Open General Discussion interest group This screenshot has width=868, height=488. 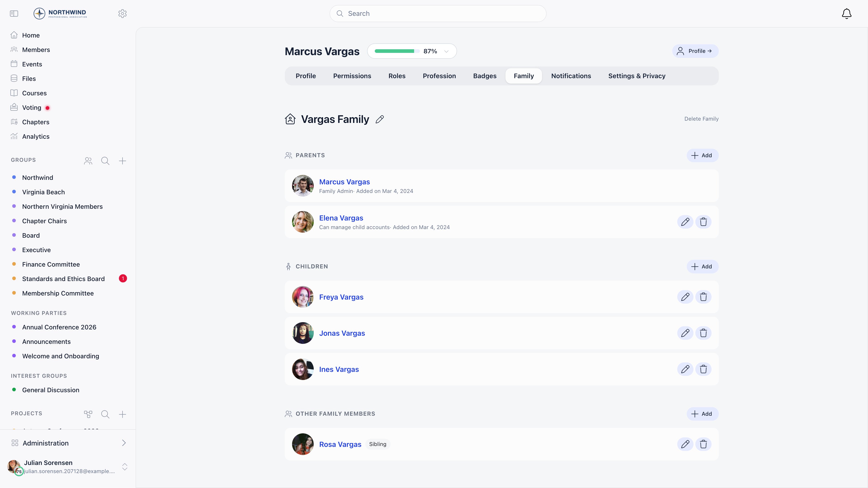click(51, 390)
